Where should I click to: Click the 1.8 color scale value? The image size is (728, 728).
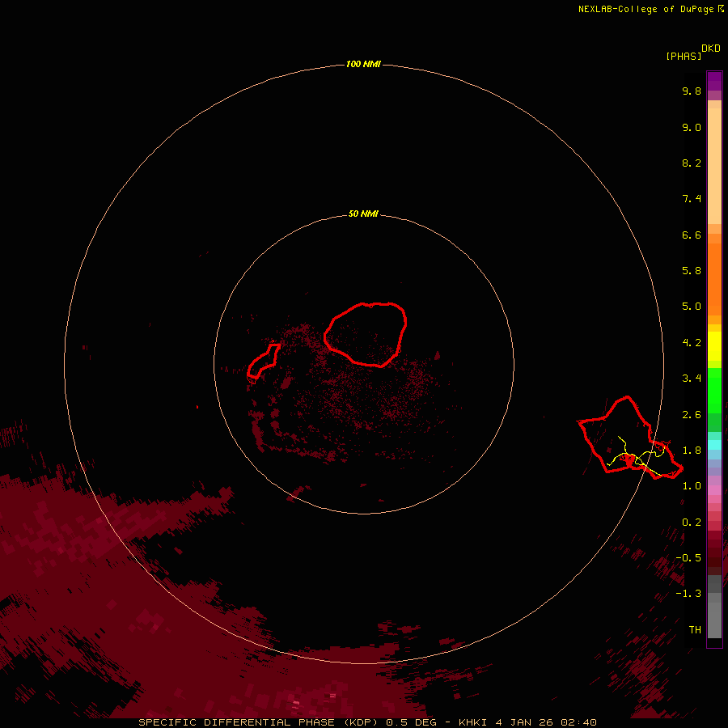(692, 451)
